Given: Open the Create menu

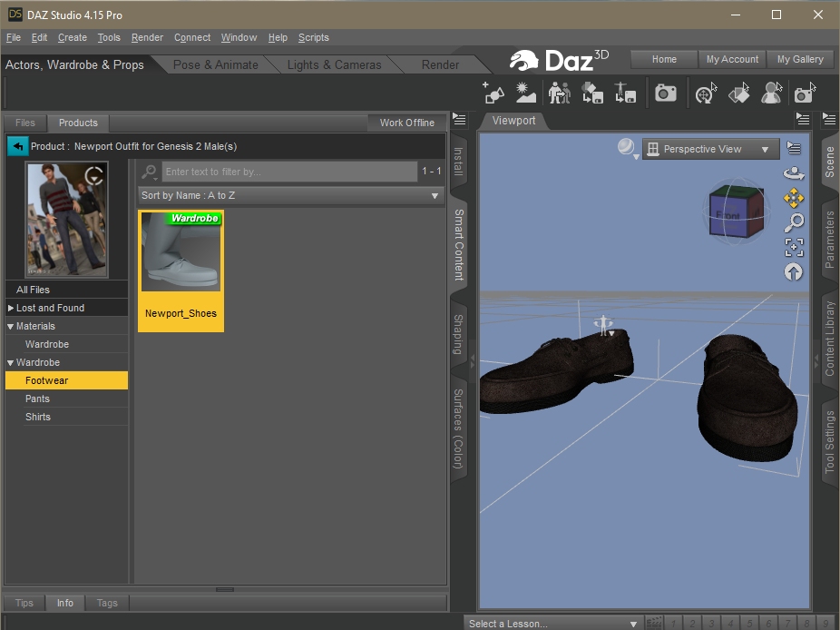Looking at the screenshot, I should click(x=73, y=37).
